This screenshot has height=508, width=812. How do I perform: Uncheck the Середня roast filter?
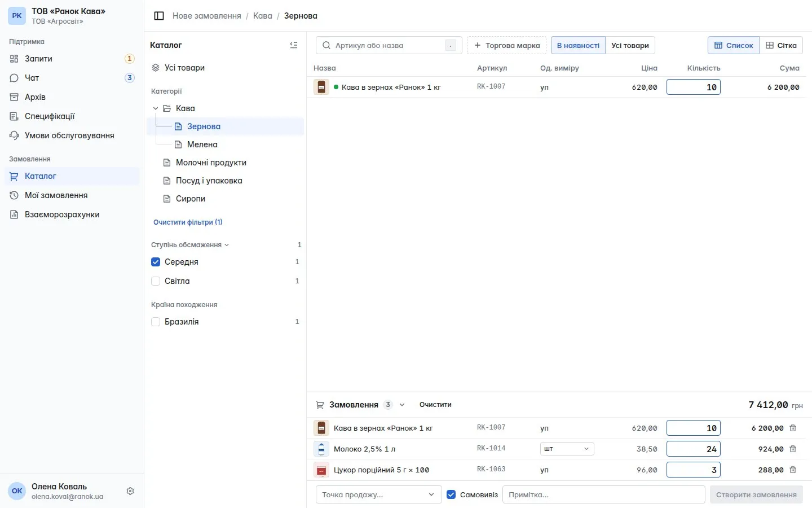point(156,262)
